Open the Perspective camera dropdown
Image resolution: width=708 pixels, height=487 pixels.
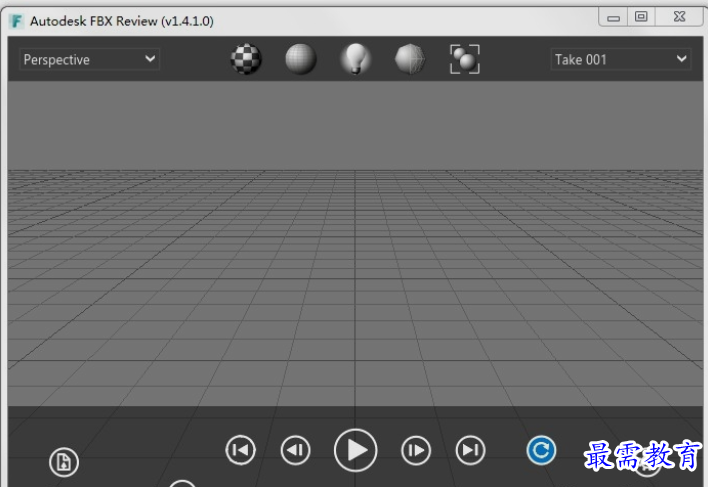(x=89, y=60)
